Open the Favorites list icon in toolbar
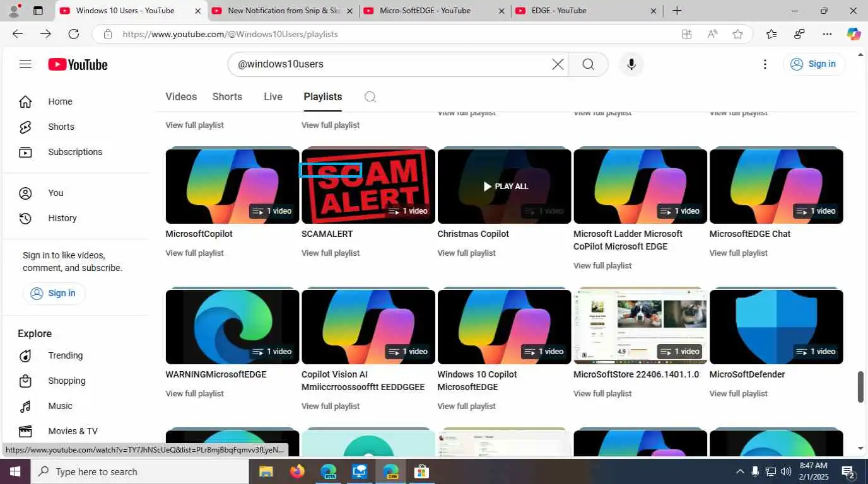 pyautogui.click(x=771, y=34)
